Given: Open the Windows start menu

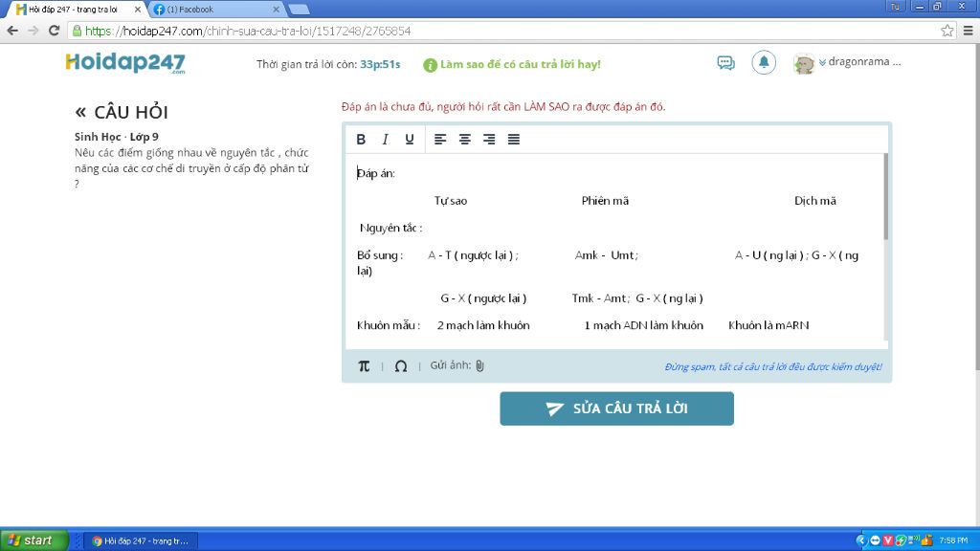Looking at the screenshot, I should [x=34, y=540].
